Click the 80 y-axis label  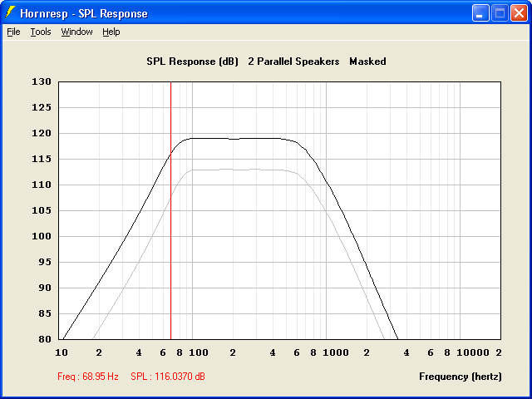tap(45, 339)
